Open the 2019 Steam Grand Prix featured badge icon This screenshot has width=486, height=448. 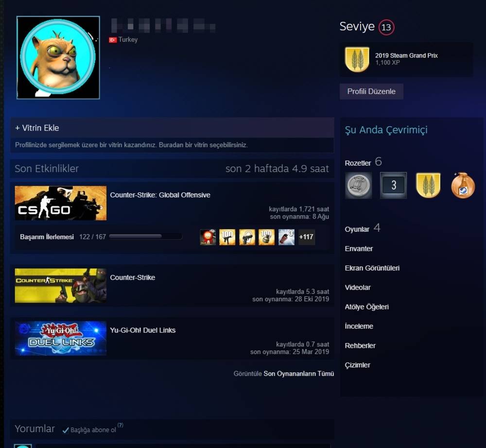tap(357, 59)
